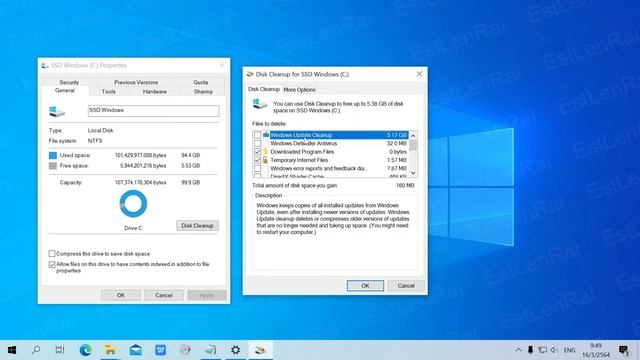Open the blue W app on taskbar

point(160,350)
